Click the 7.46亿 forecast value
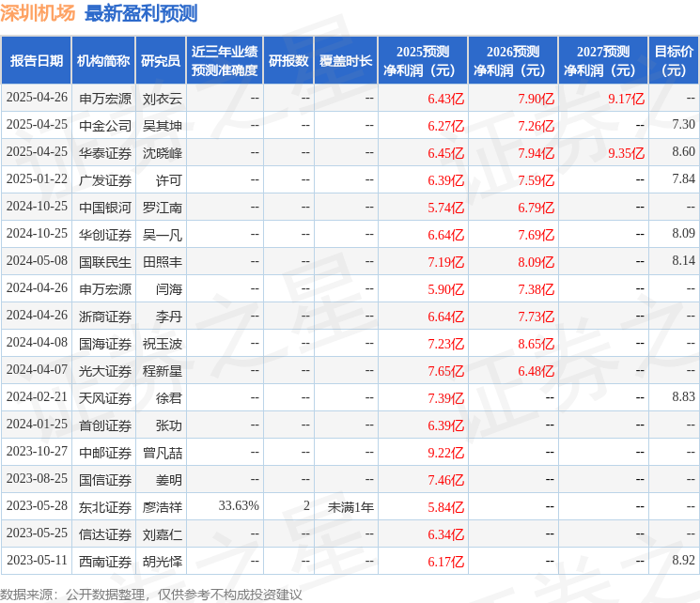Viewport: 700px width, 603px height. click(446, 480)
